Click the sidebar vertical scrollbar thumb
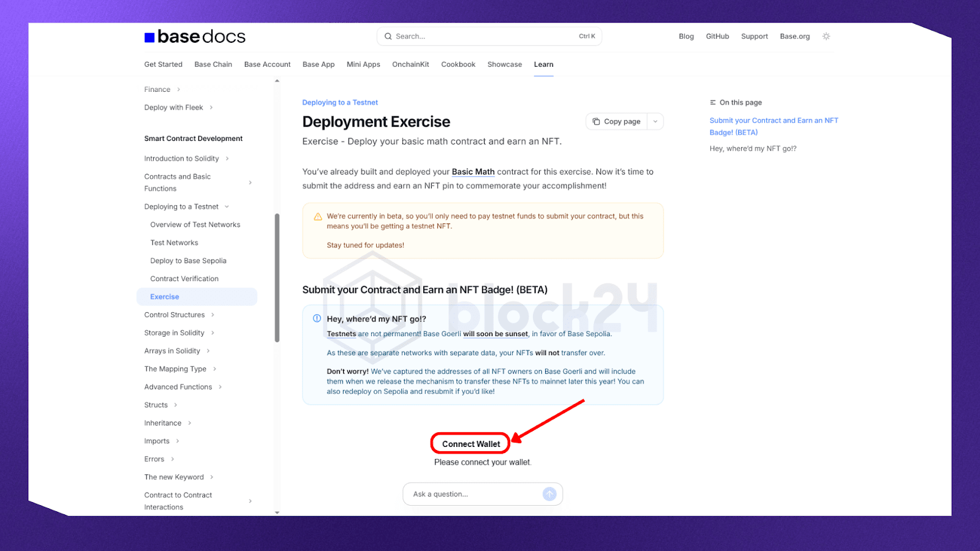980x551 pixels. pos(277,277)
